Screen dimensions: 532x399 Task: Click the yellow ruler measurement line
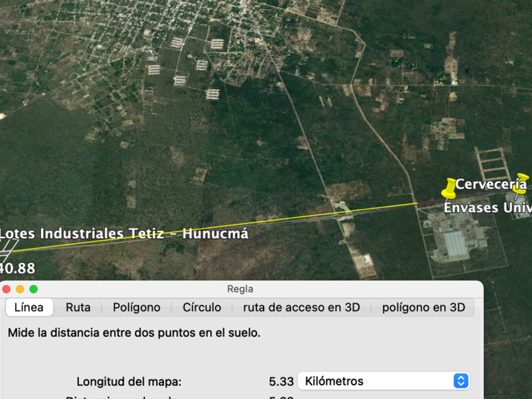[214, 227]
